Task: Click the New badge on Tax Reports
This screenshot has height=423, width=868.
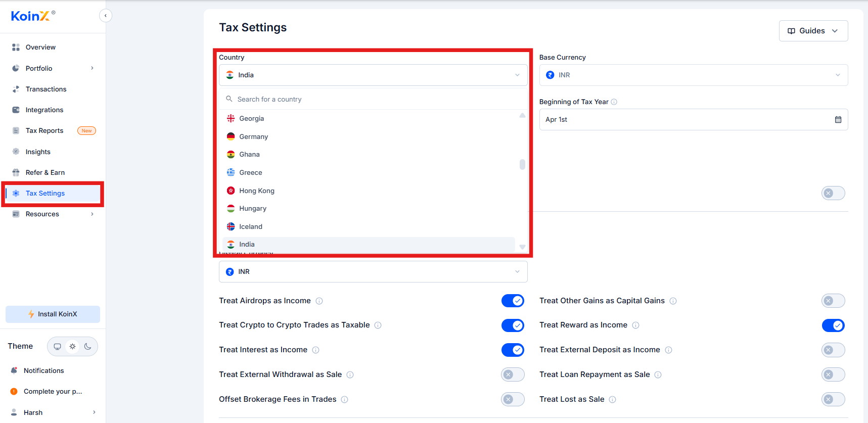Action: (86, 131)
